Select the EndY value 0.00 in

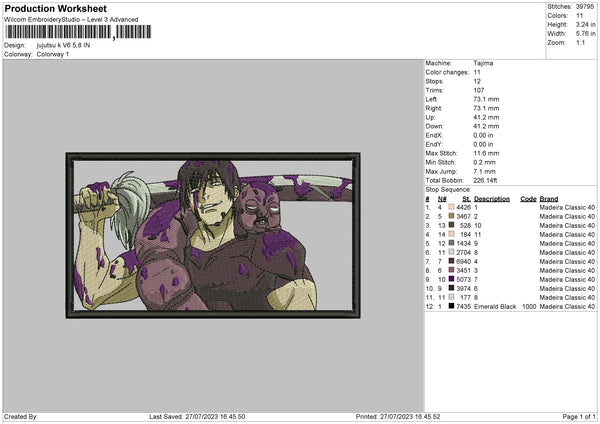click(x=483, y=144)
